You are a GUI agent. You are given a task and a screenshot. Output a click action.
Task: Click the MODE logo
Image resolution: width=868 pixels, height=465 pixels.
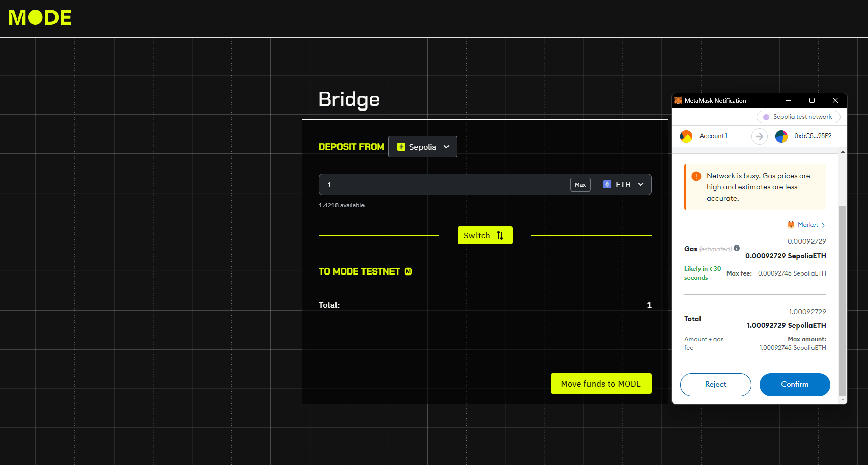(40, 18)
